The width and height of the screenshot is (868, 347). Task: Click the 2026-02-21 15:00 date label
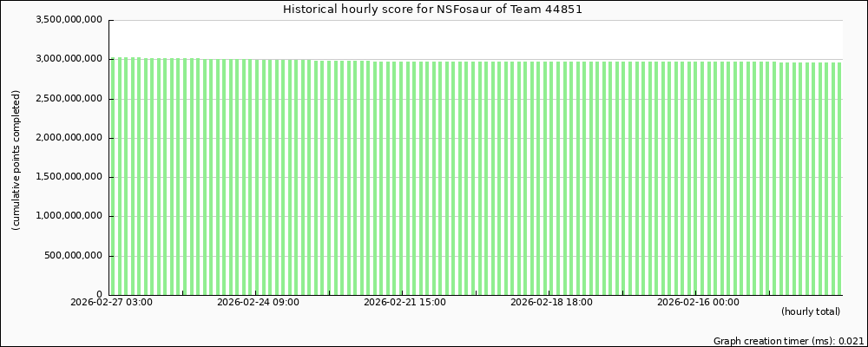[x=404, y=303]
